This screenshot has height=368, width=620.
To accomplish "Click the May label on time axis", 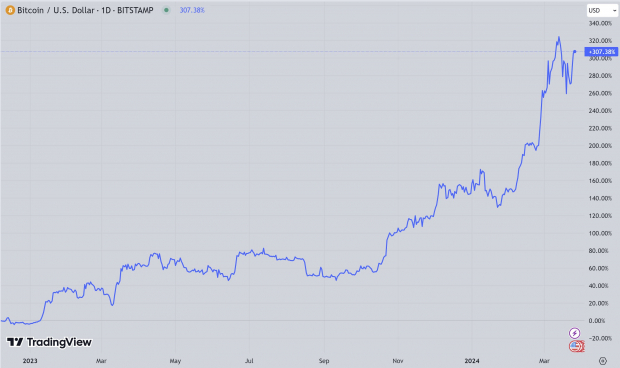I will (x=175, y=361).
